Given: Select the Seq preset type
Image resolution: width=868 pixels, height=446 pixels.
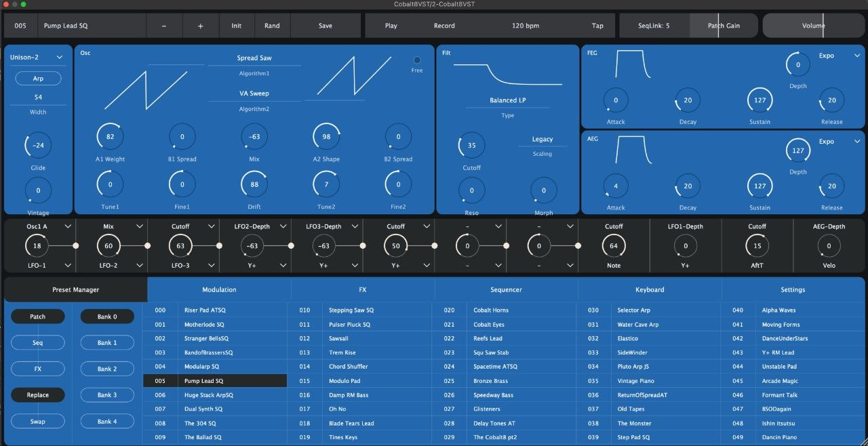Looking at the screenshot, I should click(38, 343).
